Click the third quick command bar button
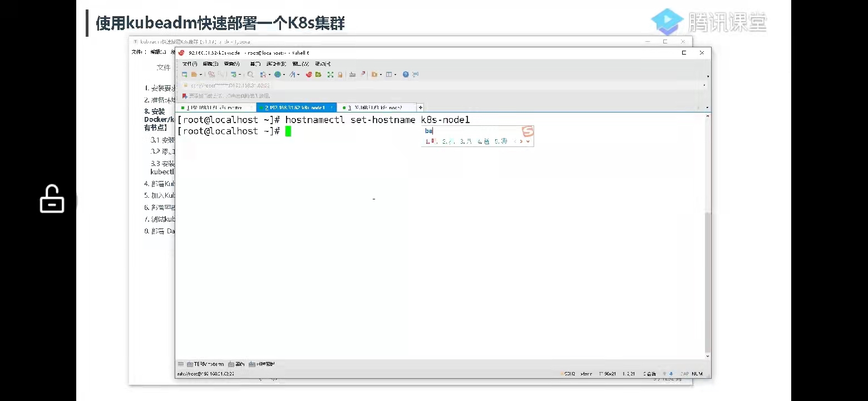 coord(262,364)
